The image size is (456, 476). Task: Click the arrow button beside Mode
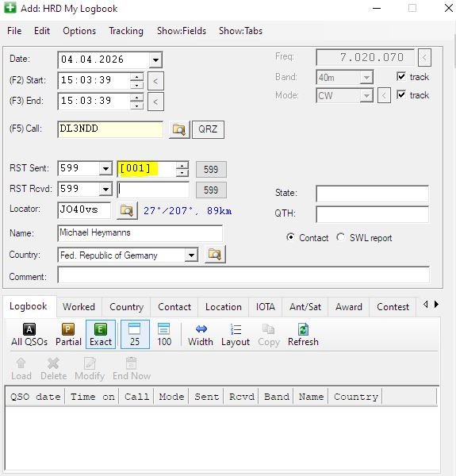(384, 95)
